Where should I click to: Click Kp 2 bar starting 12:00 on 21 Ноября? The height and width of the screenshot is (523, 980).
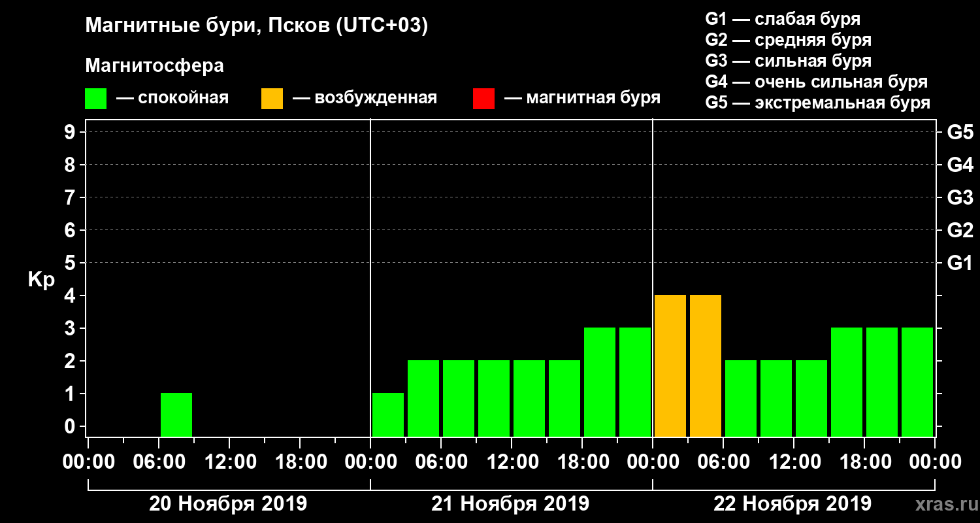point(529,398)
